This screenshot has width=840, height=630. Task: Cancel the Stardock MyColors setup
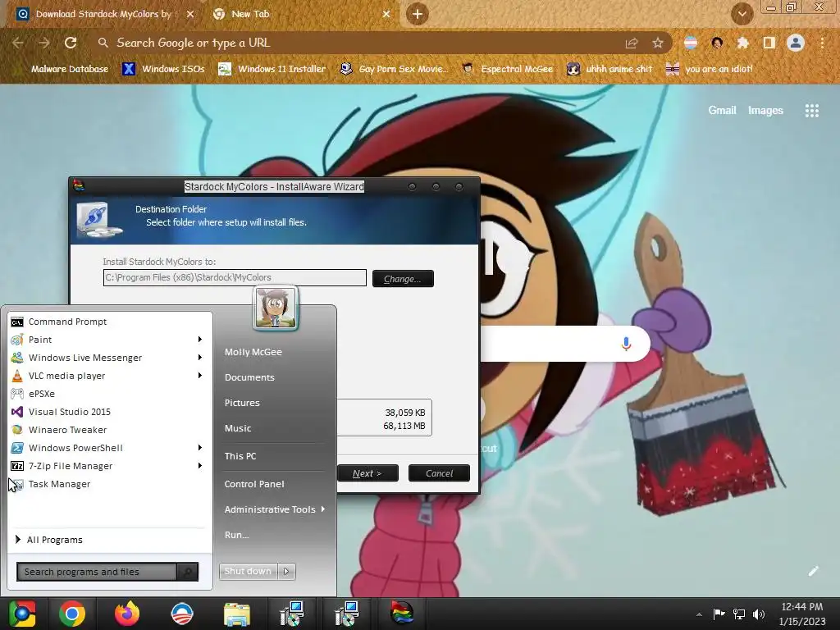click(x=440, y=473)
